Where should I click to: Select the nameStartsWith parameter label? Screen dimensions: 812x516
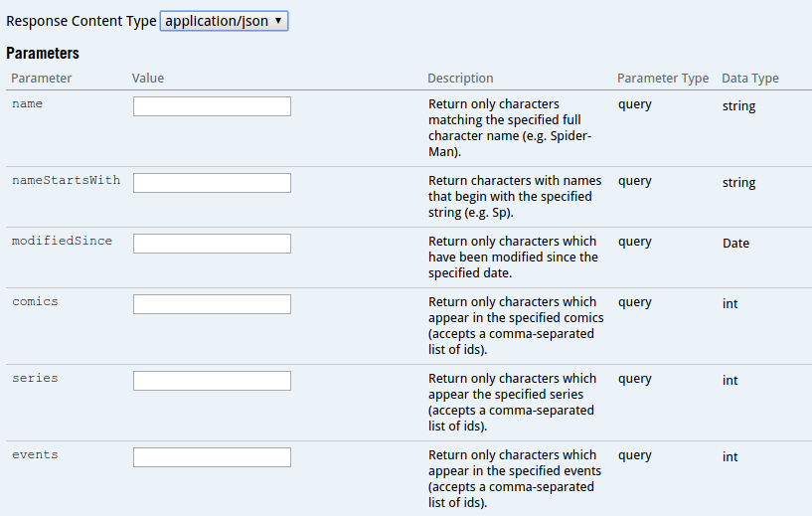click(67, 180)
